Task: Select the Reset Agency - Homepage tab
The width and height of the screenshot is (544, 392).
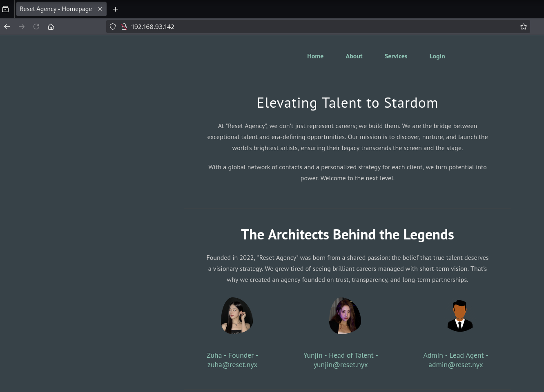Action: [x=56, y=9]
